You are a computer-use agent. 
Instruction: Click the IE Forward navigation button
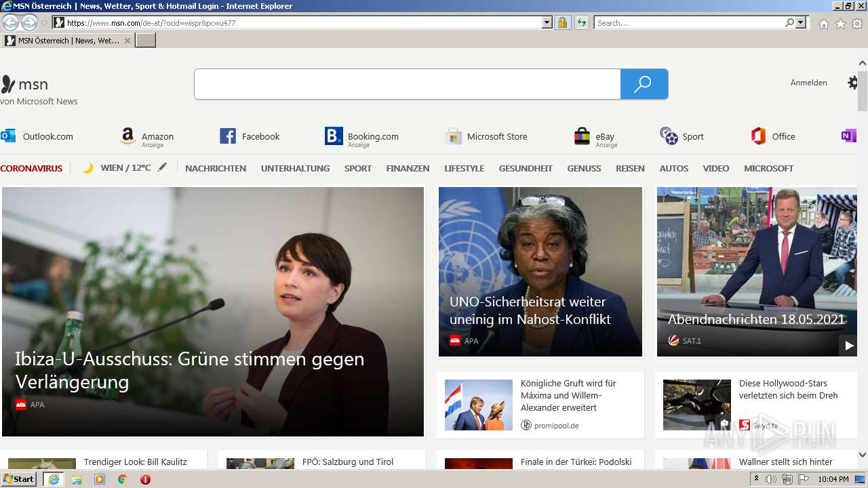tap(29, 22)
